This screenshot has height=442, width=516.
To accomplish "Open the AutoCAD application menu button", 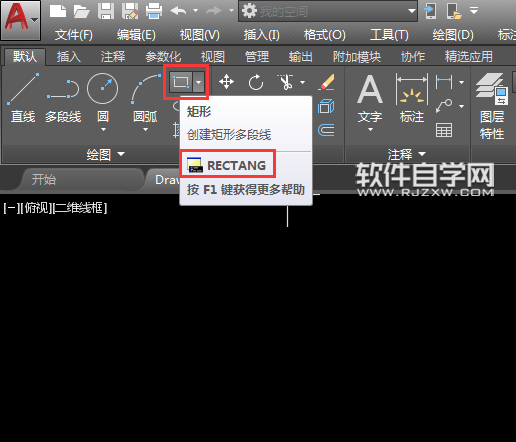I will tap(21, 20).
